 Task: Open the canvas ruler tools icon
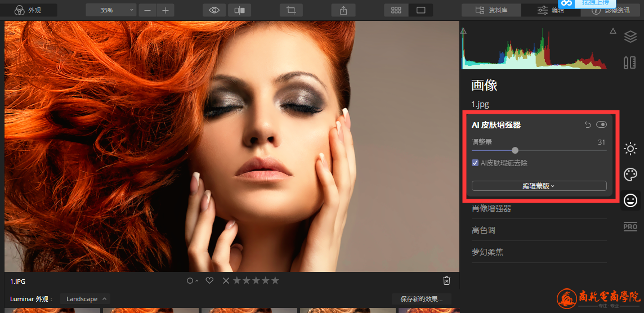click(x=629, y=62)
